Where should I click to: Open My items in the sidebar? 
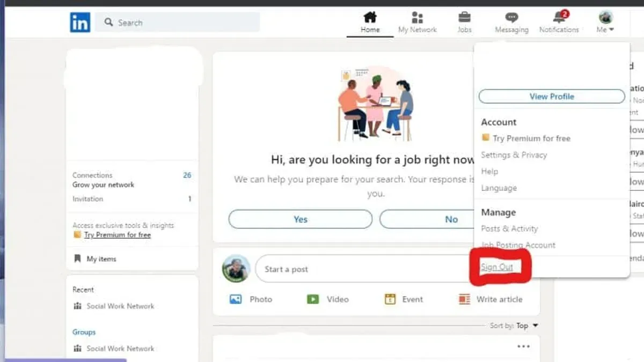[x=101, y=259]
